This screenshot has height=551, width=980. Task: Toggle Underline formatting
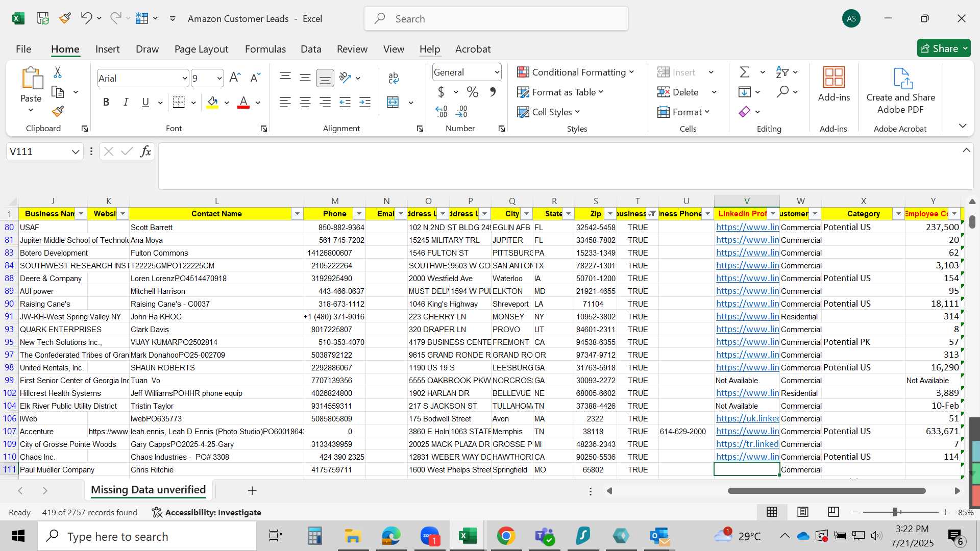point(145,102)
